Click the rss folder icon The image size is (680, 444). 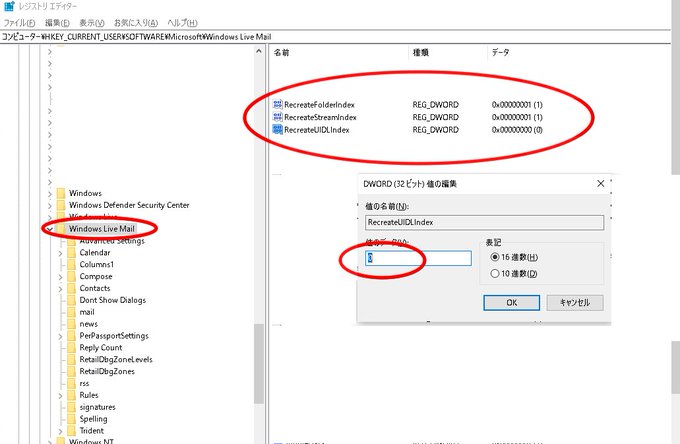[x=72, y=383]
